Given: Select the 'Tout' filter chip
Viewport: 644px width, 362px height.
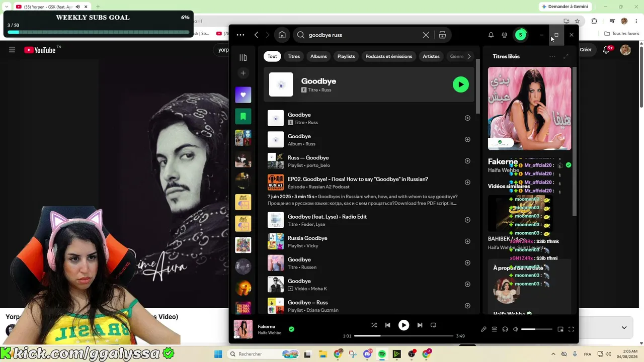Looking at the screenshot, I should tap(272, 56).
